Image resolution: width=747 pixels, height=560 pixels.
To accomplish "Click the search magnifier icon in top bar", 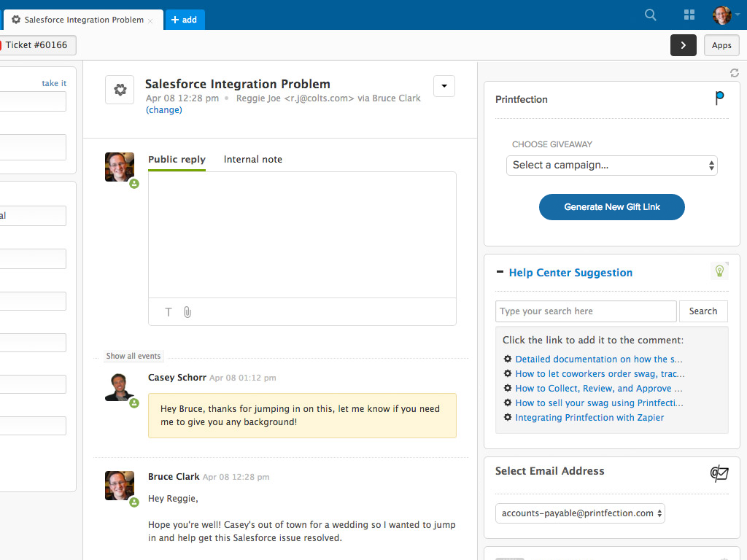I will click(x=651, y=15).
